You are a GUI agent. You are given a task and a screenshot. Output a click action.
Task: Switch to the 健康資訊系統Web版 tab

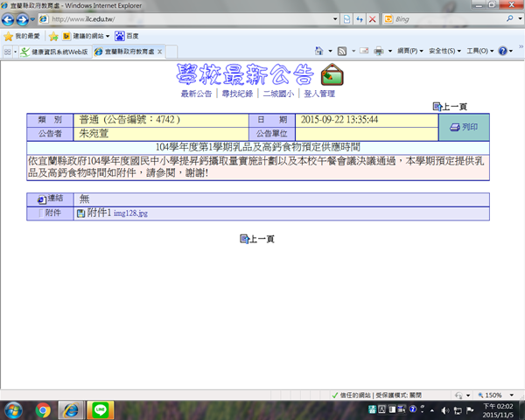(51, 52)
